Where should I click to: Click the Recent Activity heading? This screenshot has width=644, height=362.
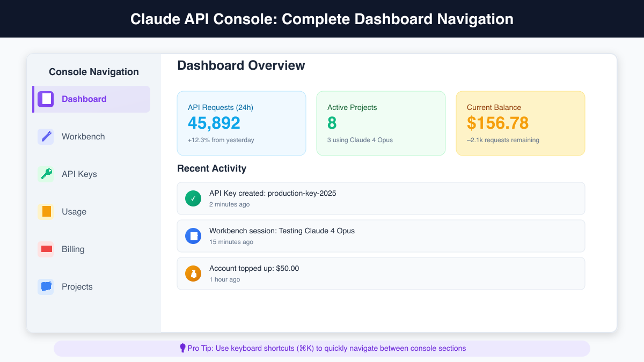211,168
